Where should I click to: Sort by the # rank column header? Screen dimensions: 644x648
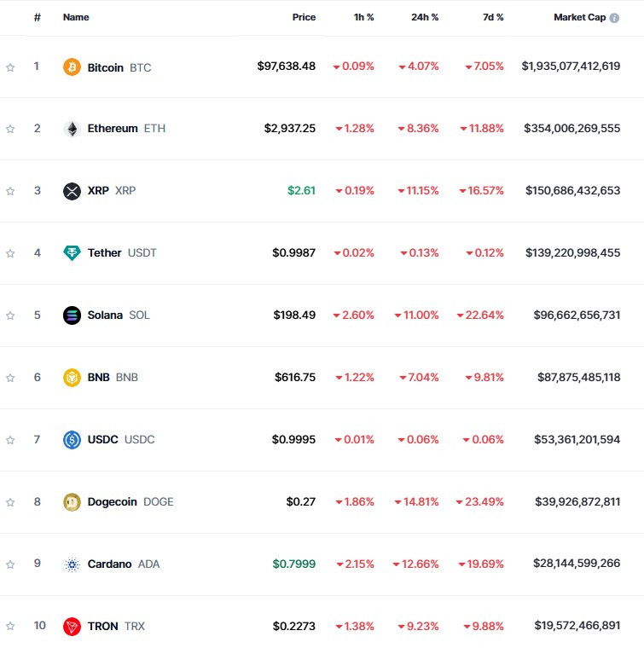(x=37, y=17)
